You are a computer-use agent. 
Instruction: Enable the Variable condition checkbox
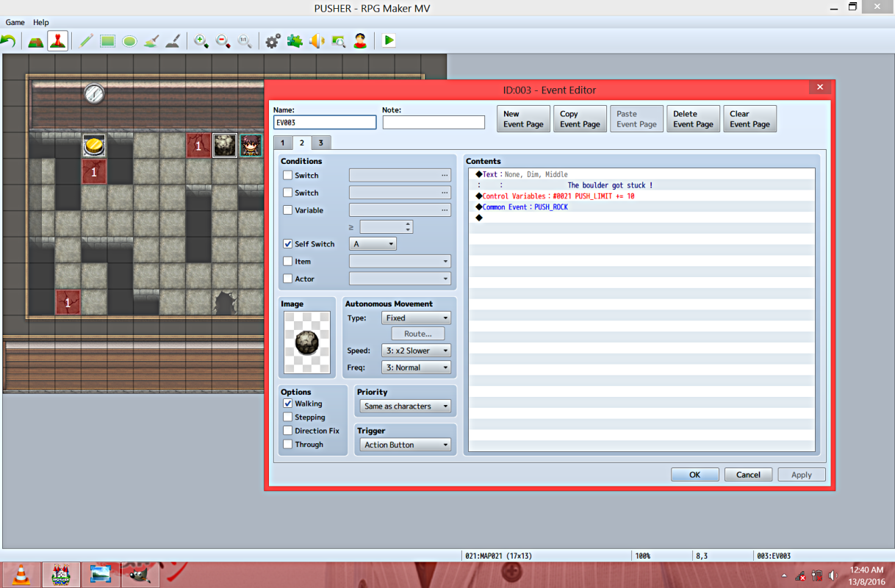click(288, 210)
